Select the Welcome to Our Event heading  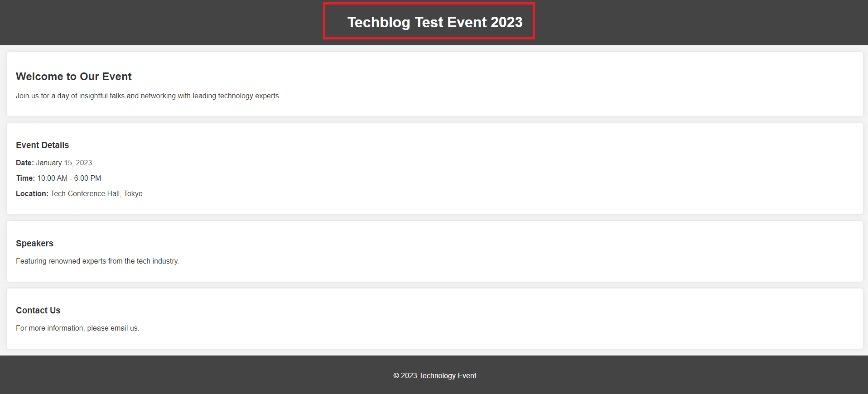point(73,77)
